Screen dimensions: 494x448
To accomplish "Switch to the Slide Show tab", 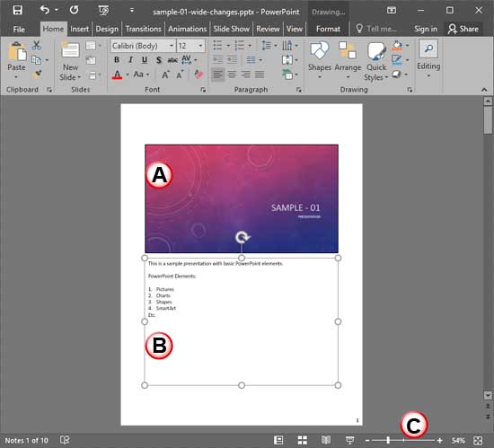I will (x=231, y=29).
